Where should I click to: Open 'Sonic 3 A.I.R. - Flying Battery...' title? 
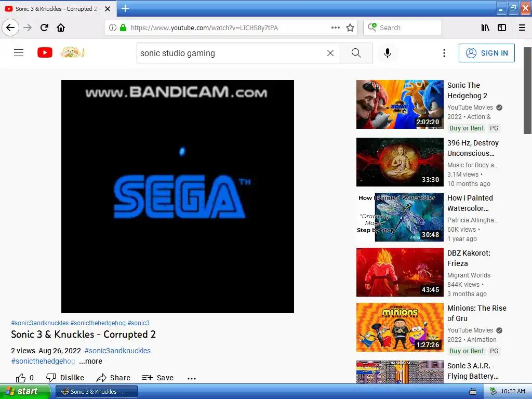coord(473,371)
